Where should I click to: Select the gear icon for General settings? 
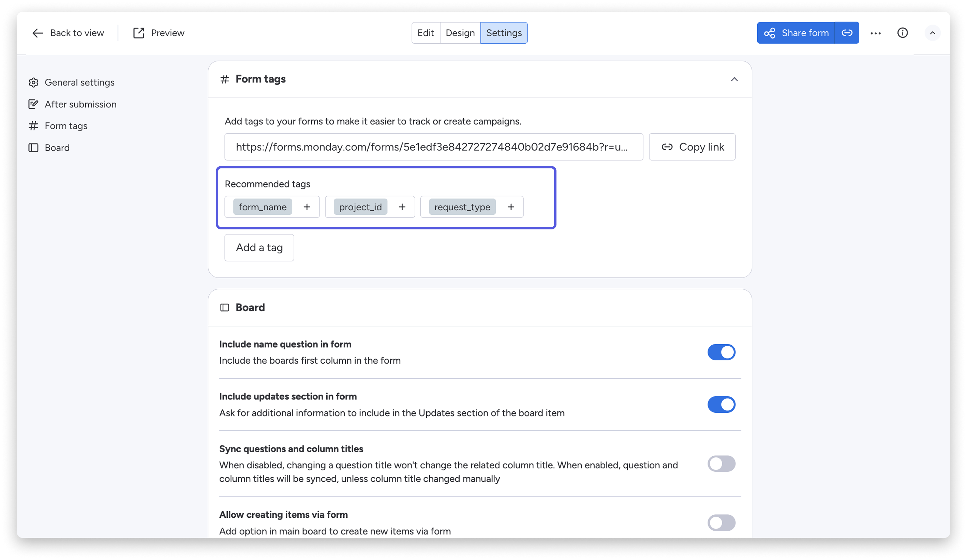pyautogui.click(x=34, y=82)
